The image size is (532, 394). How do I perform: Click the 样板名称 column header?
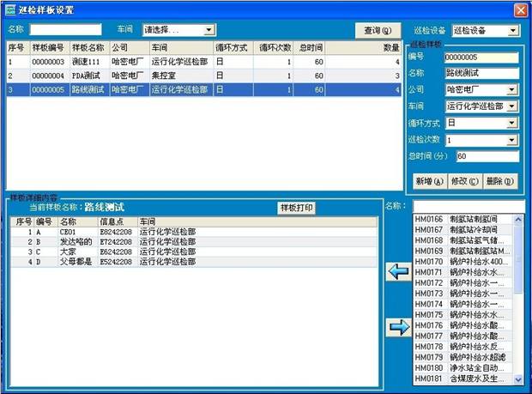(x=88, y=47)
